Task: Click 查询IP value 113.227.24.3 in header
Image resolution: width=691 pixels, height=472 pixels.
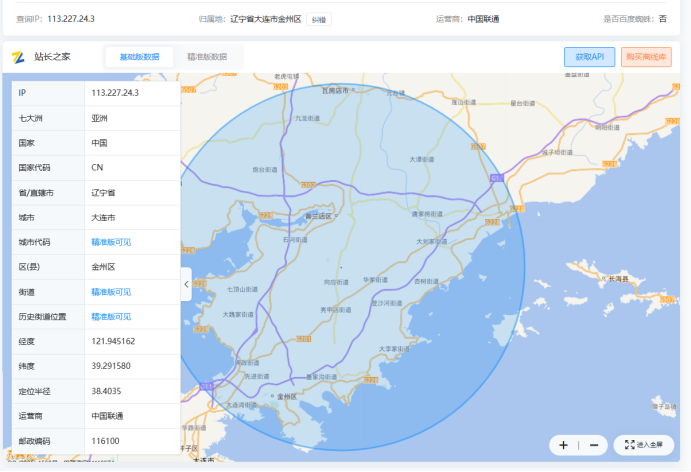Action: 71,19
